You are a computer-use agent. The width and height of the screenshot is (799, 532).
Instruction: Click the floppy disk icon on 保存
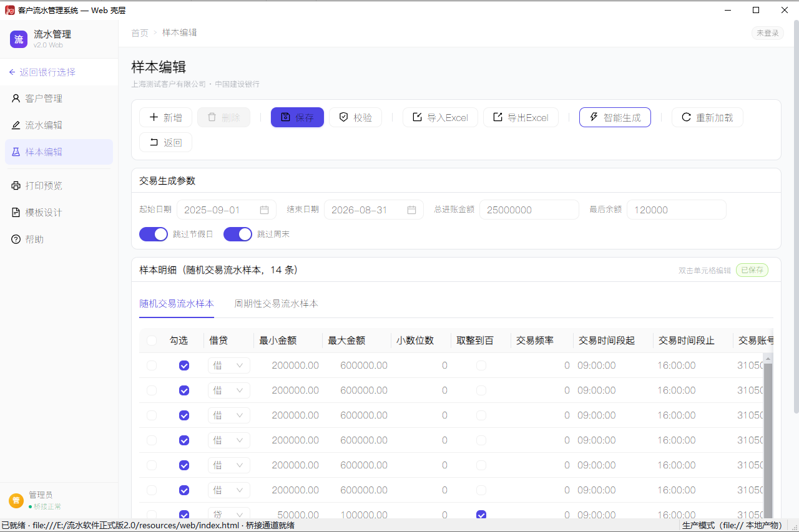285,117
